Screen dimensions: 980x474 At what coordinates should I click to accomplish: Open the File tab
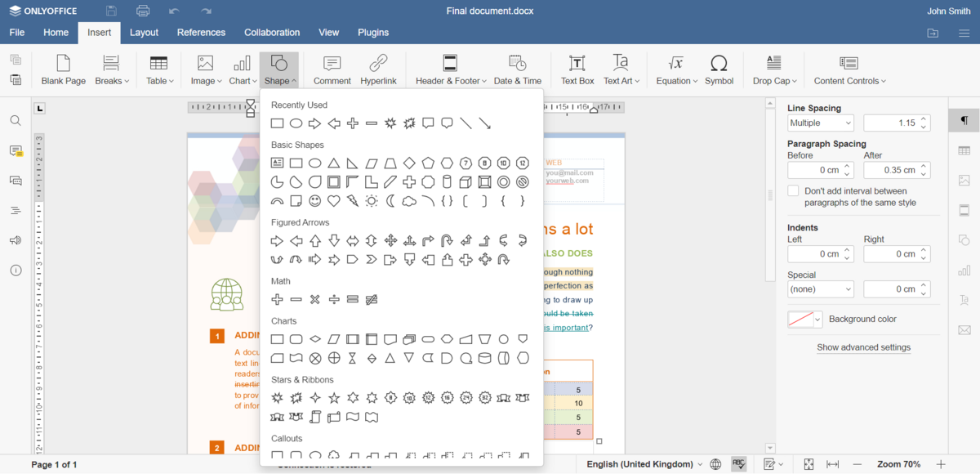pyautogui.click(x=16, y=33)
